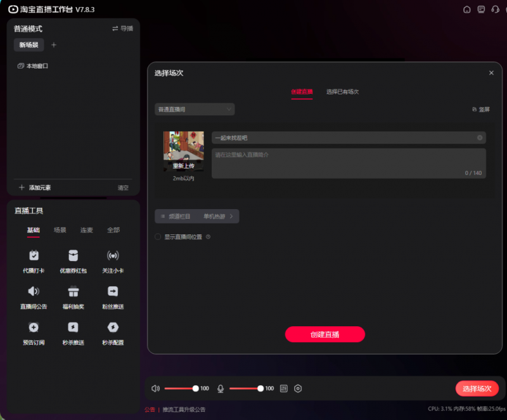Image resolution: width=507 pixels, height=420 pixels.
Task: Open the 直播间公告 announcement tool
Action: [x=33, y=298]
